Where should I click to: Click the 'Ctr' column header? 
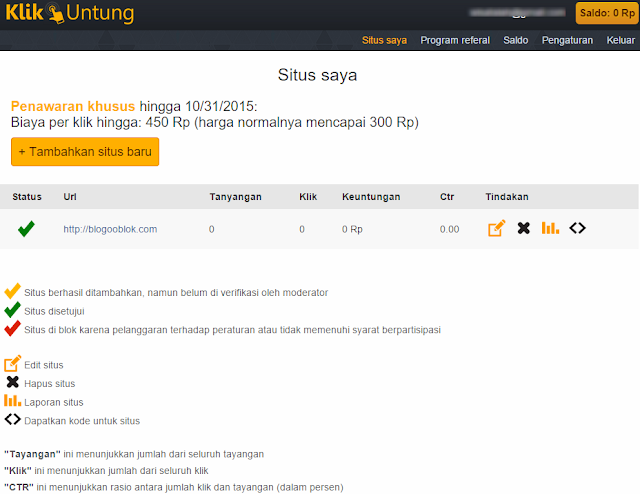447,197
